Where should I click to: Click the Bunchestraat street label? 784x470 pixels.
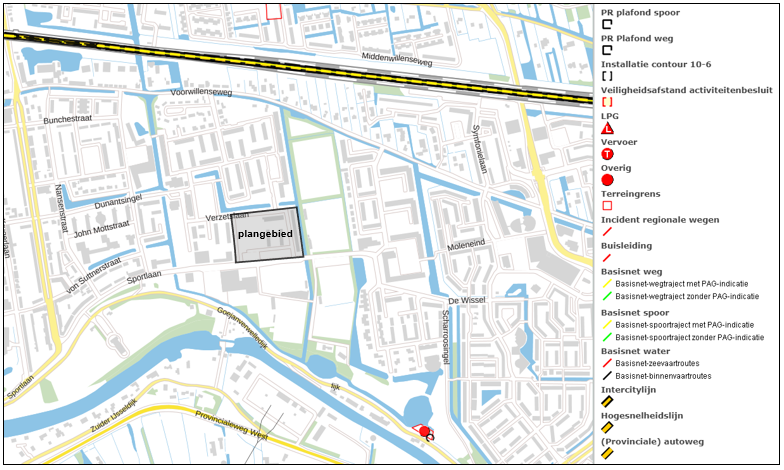click(x=68, y=120)
